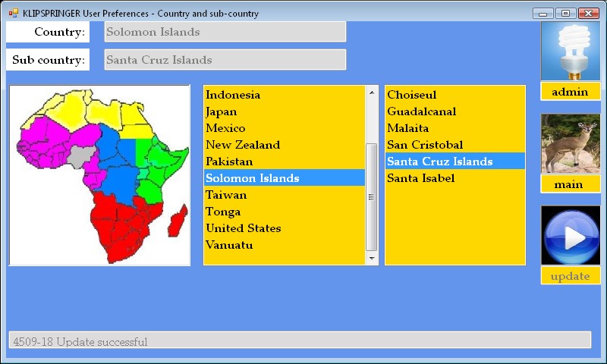The width and height of the screenshot is (607, 364).
Task: Click the country list scrollbar thumb
Action: 372,196
